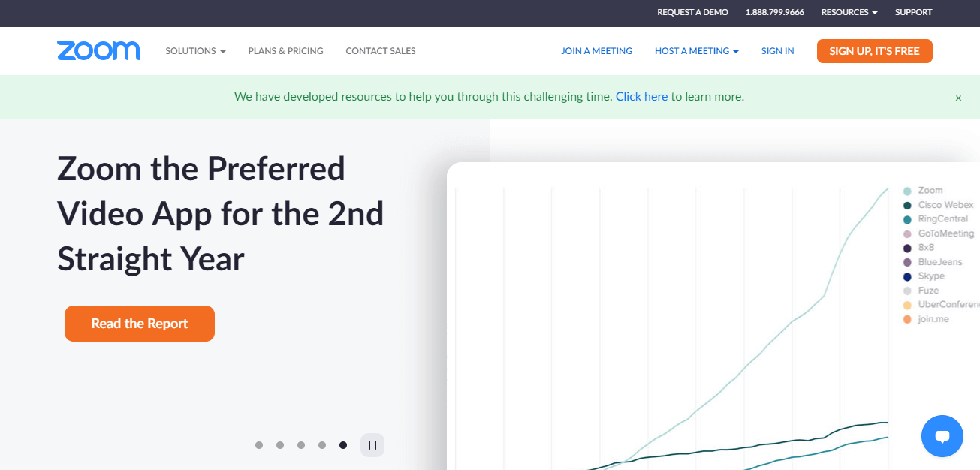Click the video app comparison chart

click(713, 316)
